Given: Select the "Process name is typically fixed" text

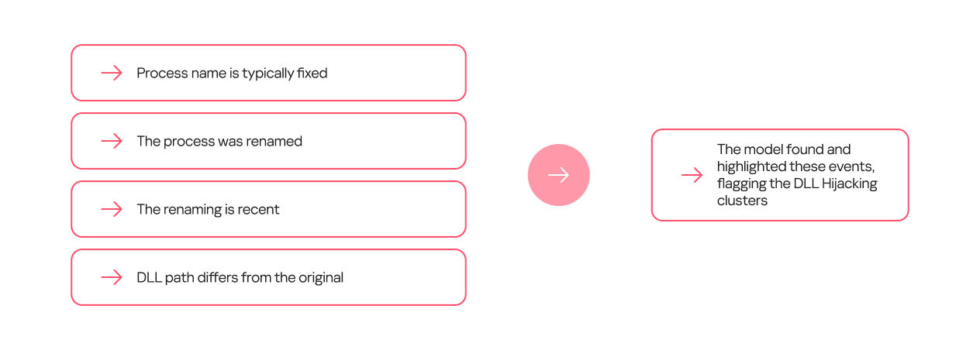Looking at the screenshot, I should tap(232, 73).
